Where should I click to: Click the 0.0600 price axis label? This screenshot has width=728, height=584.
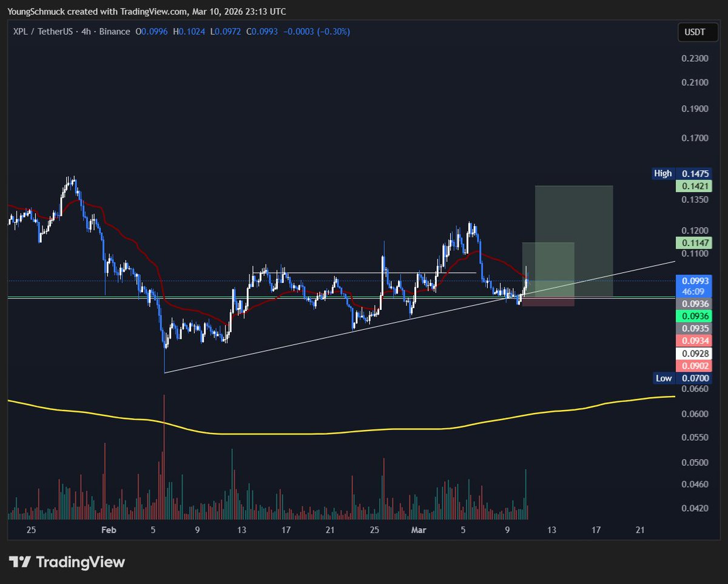pyautogui.click(x=694, y=414)
